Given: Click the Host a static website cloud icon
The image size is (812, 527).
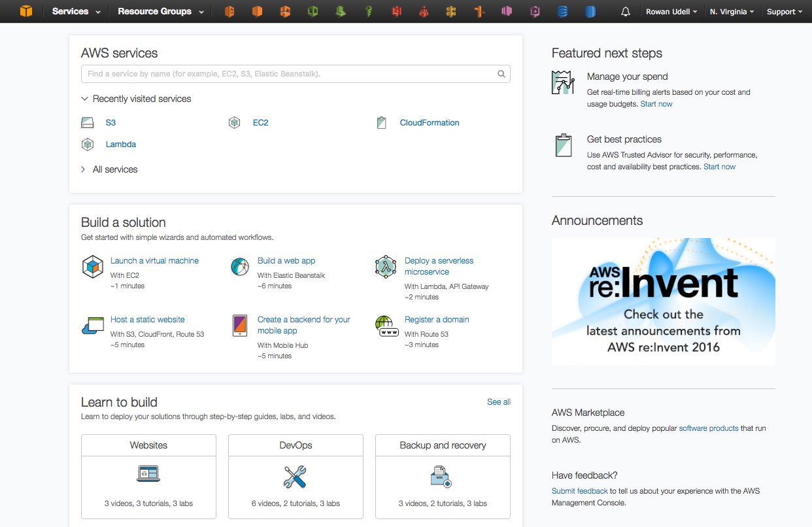Looking at the screenshot, I should [x=93, y=325].
